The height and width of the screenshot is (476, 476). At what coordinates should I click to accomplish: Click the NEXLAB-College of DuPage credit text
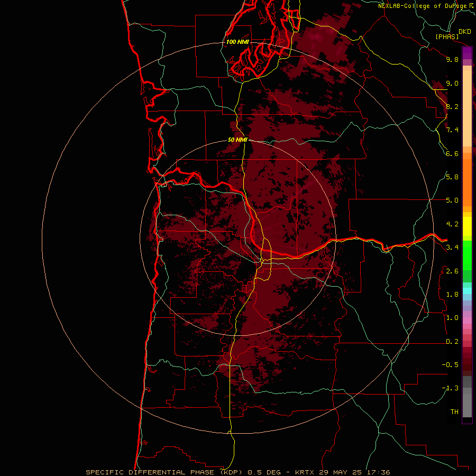[424, 6]
